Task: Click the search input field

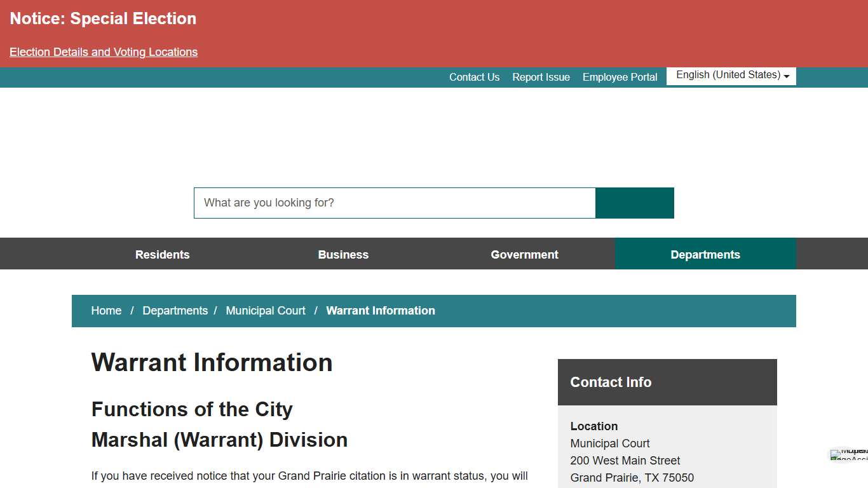Action: 394,203
